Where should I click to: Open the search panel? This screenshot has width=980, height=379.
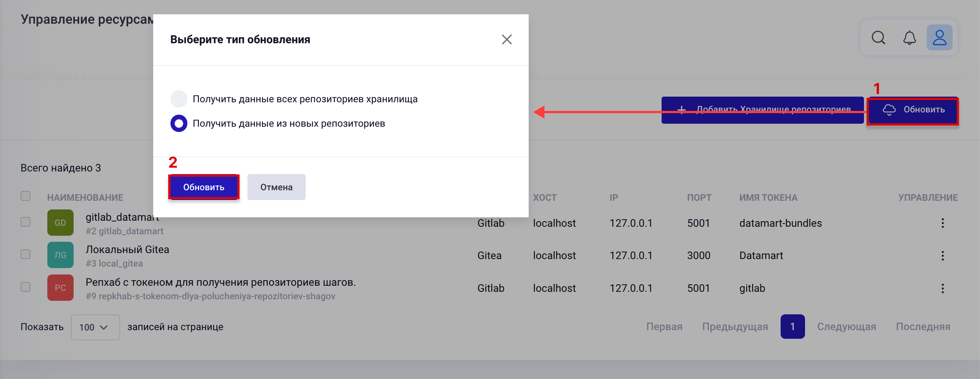coord(878,37)
